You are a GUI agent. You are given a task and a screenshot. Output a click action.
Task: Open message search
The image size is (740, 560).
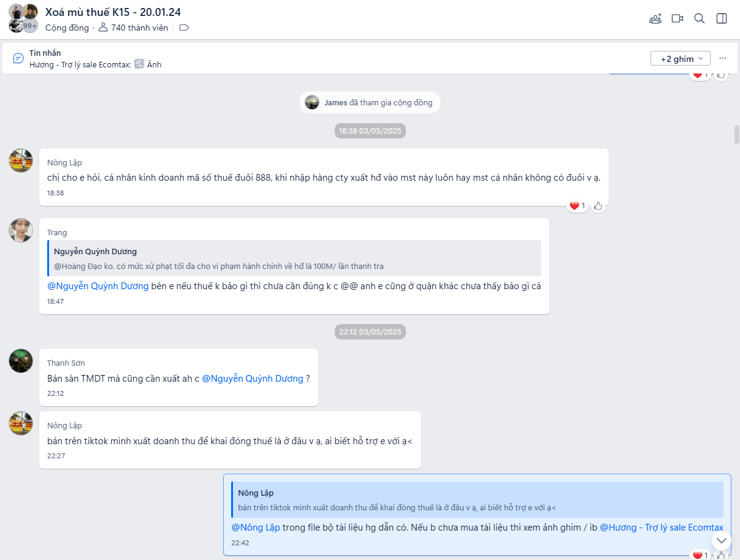tap(700, 18)
